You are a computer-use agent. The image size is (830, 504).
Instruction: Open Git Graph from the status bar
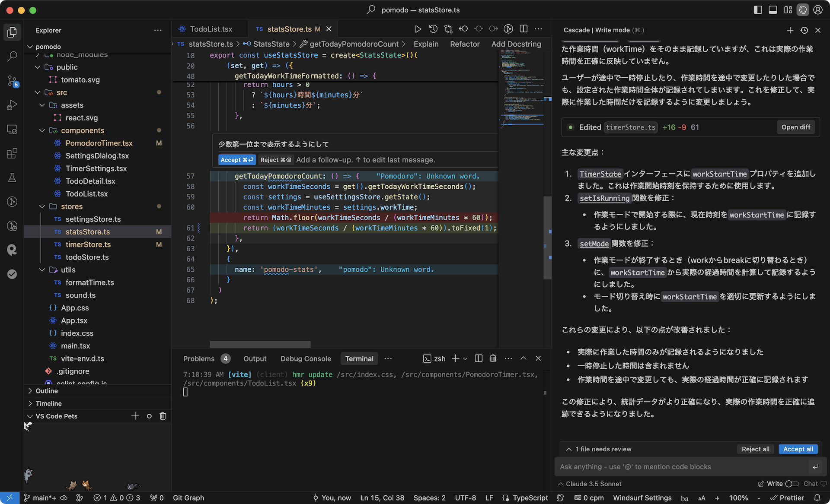pyautogui.click(x=188, y=498)
